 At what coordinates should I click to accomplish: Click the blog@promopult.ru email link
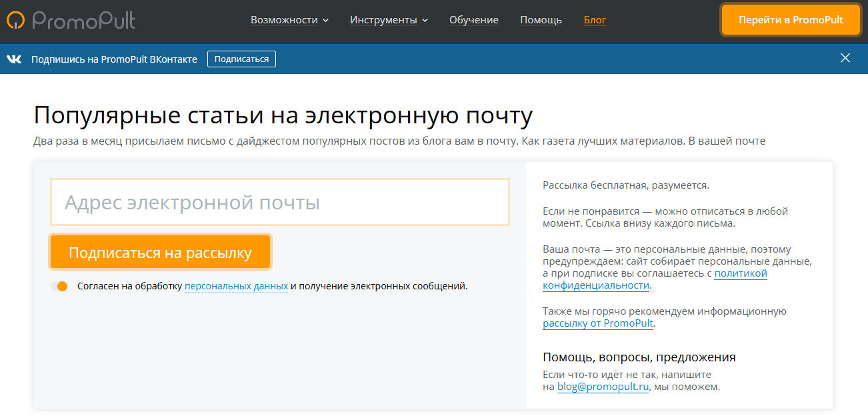[x=603, y=387]
